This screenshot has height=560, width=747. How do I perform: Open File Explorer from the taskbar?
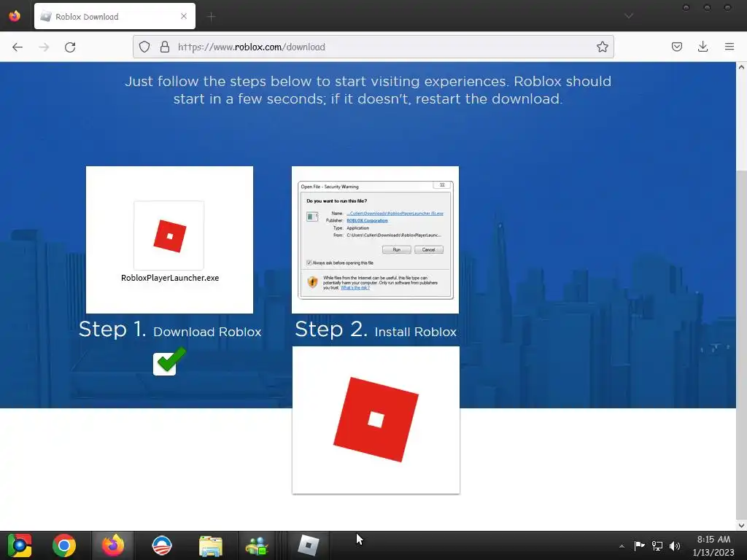(x=211, y=545)
